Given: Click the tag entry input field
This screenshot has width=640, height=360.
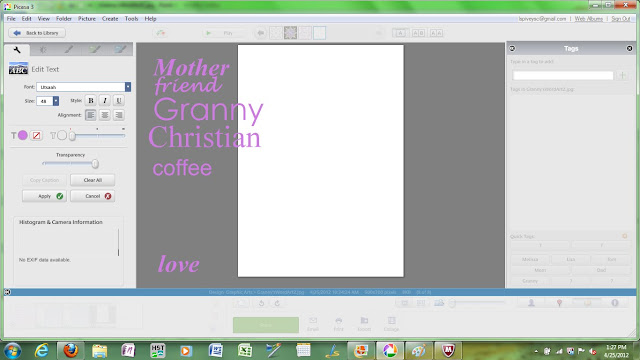Looking at the screenshot, I should [x=563, y=75].
